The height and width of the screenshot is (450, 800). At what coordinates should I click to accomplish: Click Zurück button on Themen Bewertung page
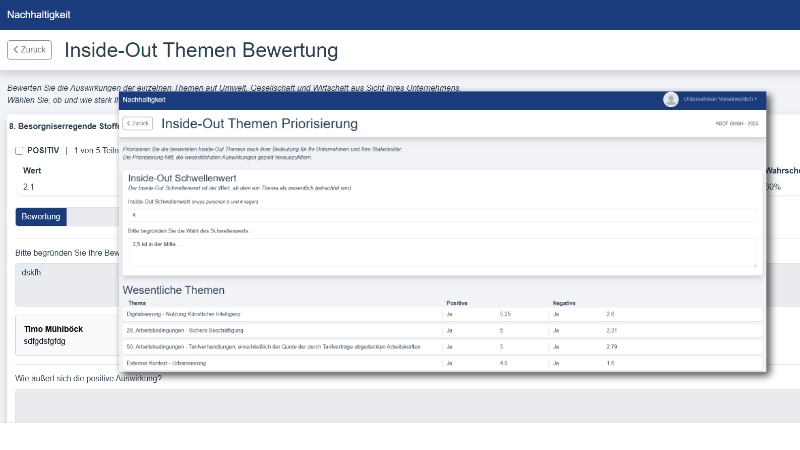(x=29, y=50)
